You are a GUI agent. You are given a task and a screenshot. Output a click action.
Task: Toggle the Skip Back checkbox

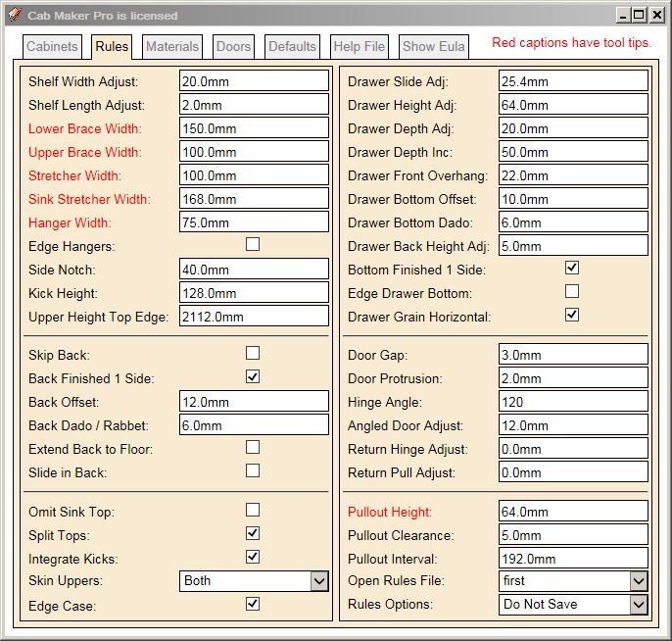pos(253,353)
